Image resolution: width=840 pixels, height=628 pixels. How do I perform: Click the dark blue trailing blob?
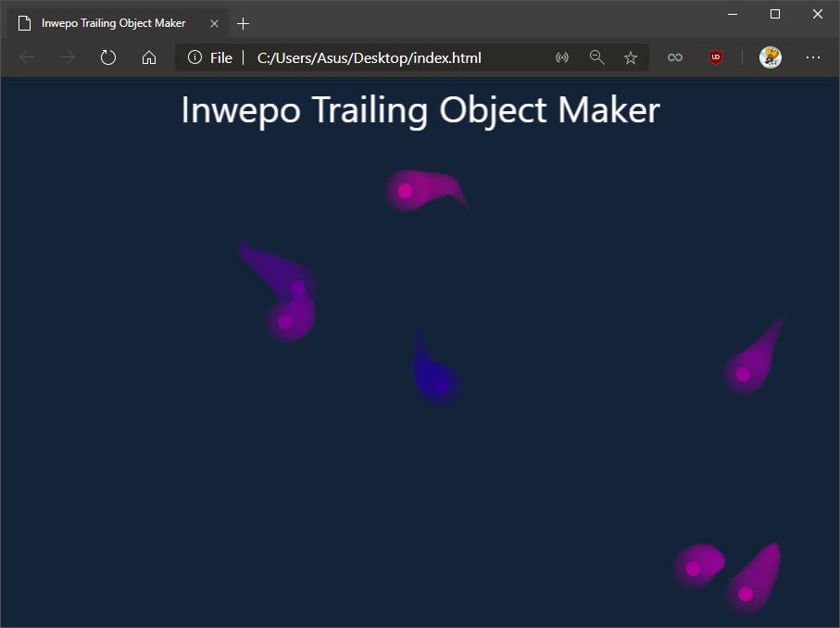tap(435, 378)
